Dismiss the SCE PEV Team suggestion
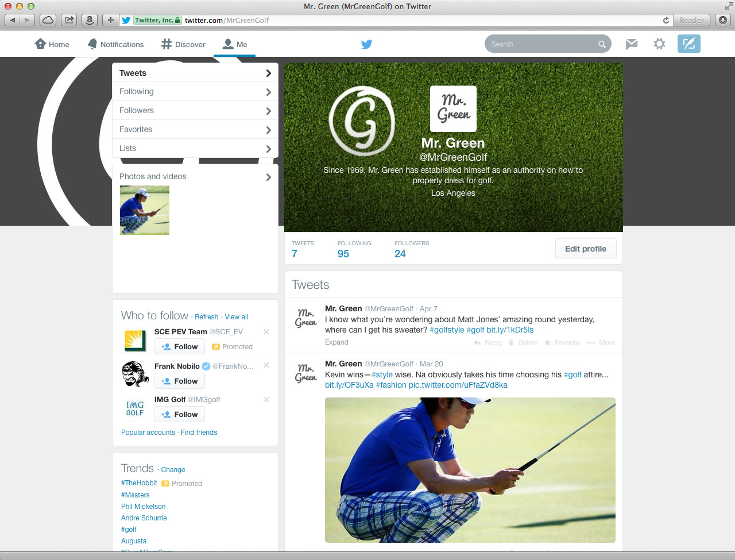735x560 pixels. pyautogui.click(x=266, y=332)
